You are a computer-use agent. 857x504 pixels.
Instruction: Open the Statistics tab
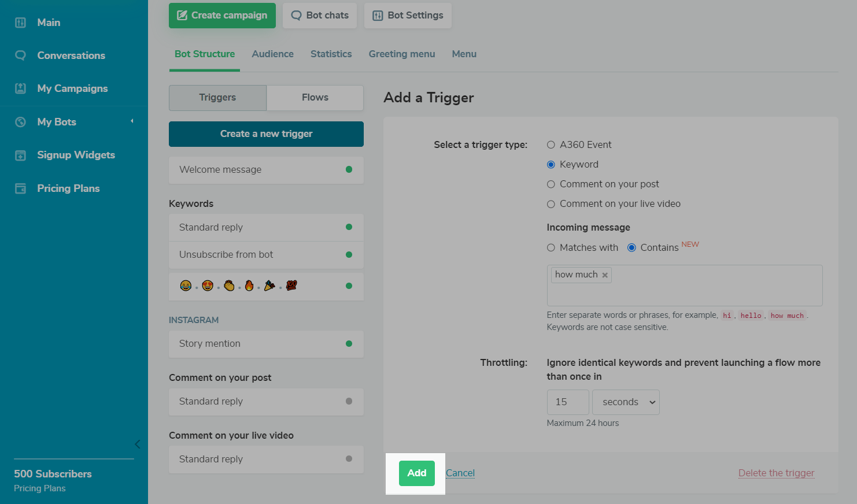coord(331,54)
